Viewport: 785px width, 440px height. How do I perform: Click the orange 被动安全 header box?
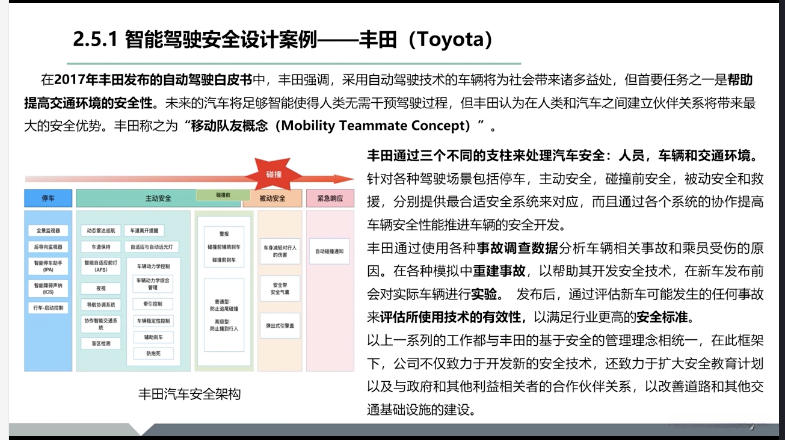272,198
